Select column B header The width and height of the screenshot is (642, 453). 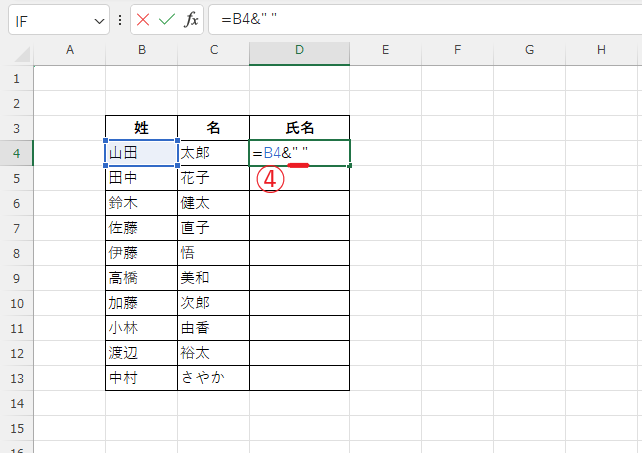141,50
